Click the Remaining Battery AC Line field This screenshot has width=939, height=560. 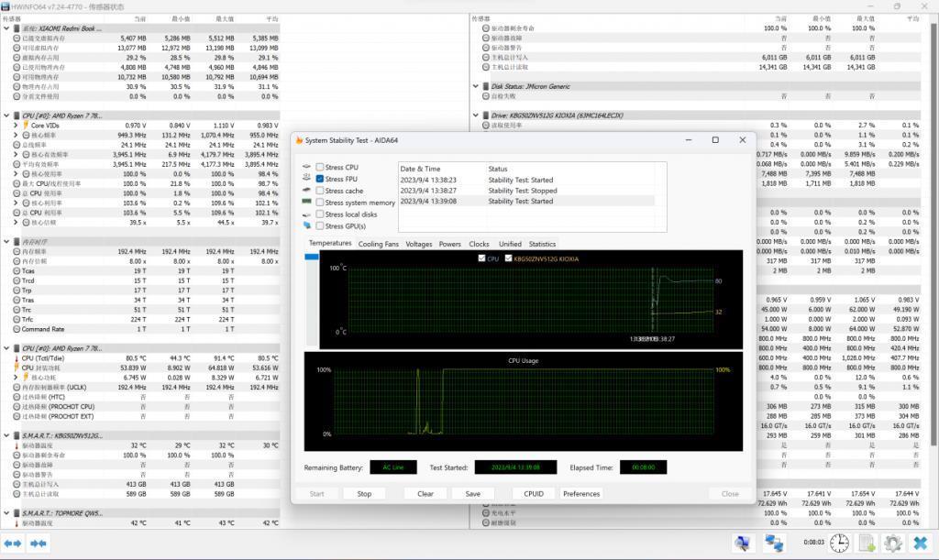coord(393,467)
